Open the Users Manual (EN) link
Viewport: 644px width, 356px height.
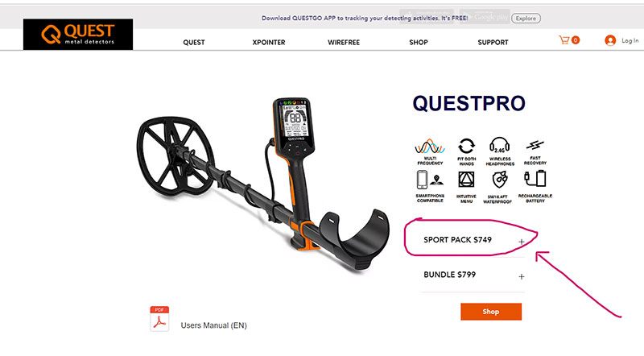coord(213,325)
